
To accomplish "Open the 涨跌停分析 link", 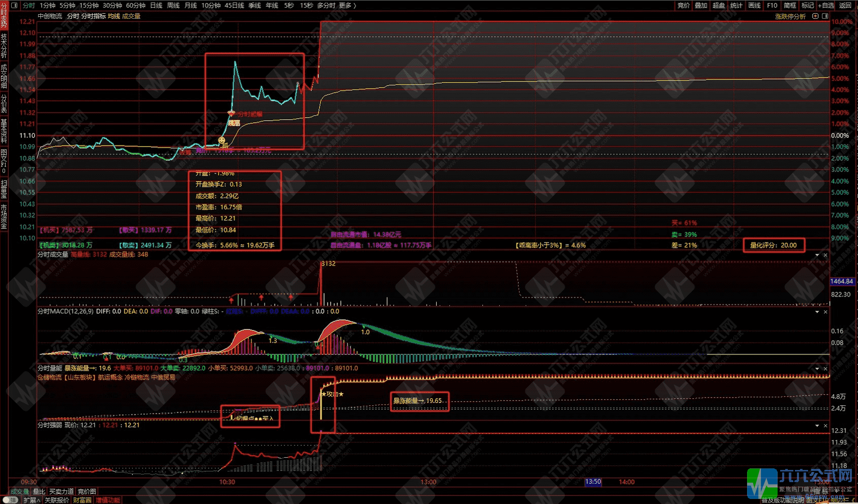I will 790,16.
